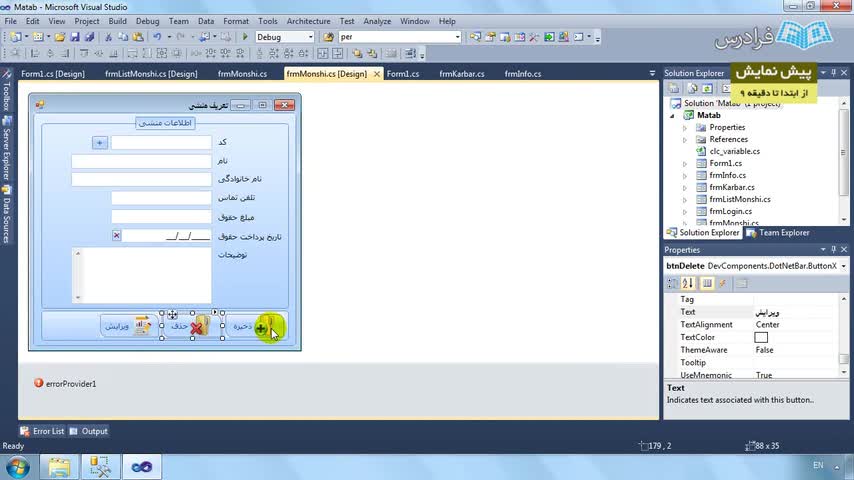
Task: Toggle Alphabetical sort in Properties panel
Action: point(688,283)
